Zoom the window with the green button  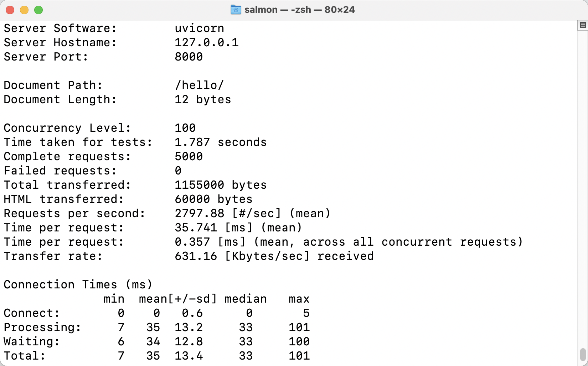[x=38, y=10]
